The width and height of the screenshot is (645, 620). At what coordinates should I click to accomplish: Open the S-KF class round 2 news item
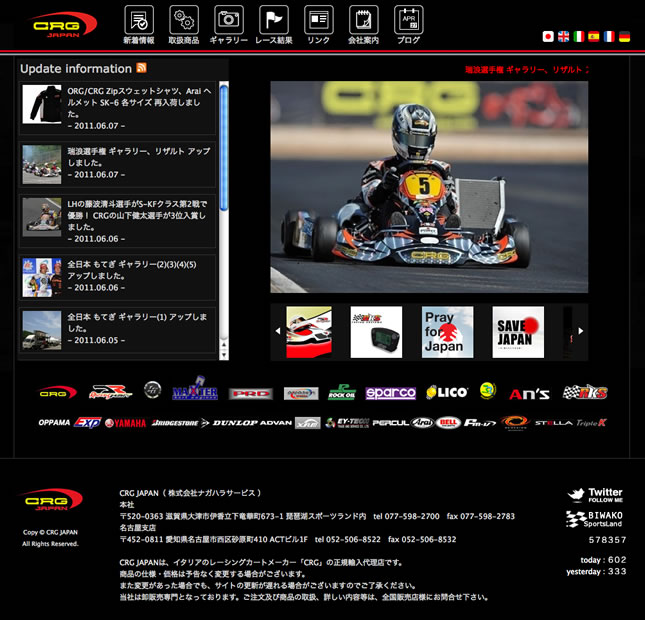point(118,221)
